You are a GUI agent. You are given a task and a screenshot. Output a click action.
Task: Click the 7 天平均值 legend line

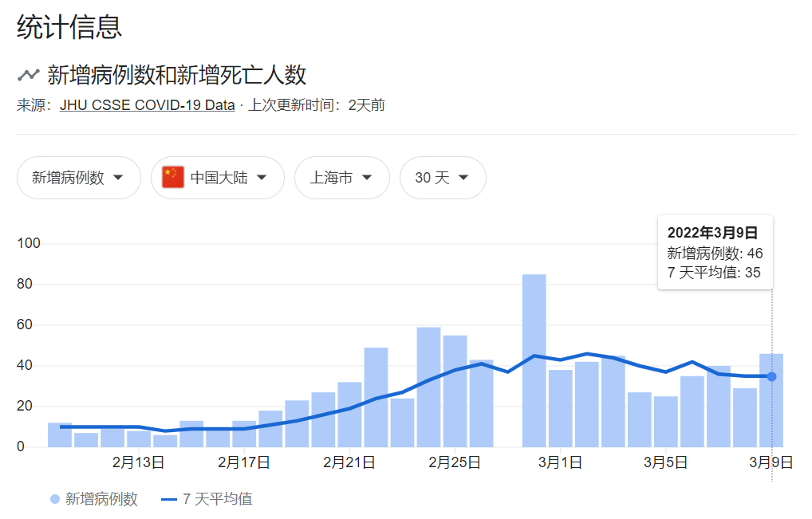[169, 499]
